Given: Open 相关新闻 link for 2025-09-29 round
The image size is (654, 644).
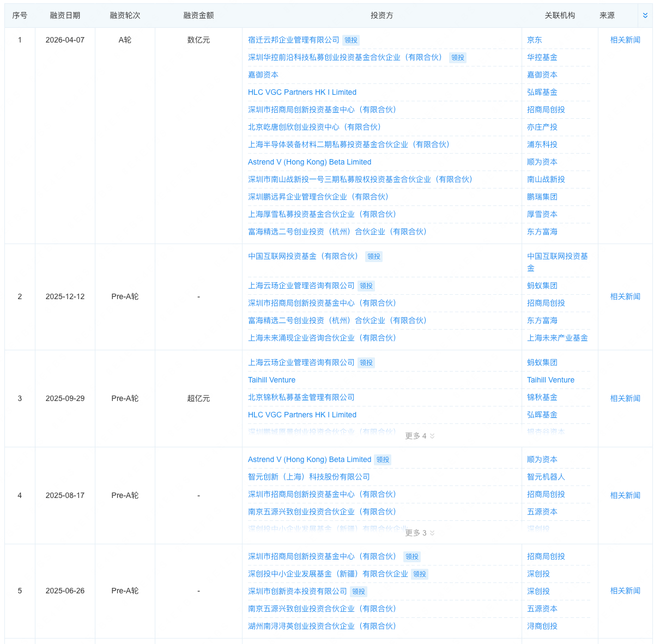Looking at the screenshot, I should (625, 398).
